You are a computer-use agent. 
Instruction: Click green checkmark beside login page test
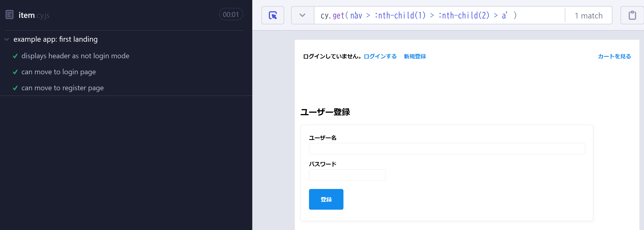coord(15,72)
